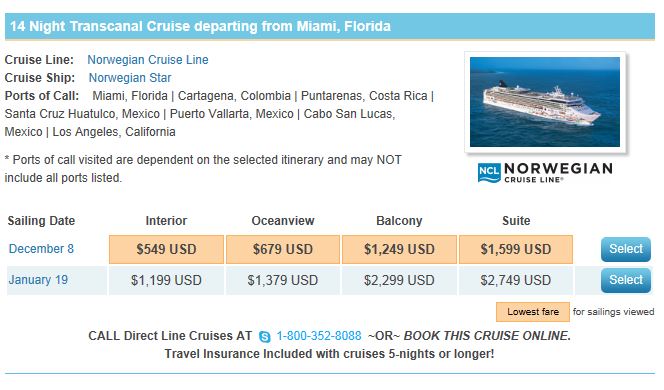Click the $1,199 USD Interior fare

pos(166,280)
